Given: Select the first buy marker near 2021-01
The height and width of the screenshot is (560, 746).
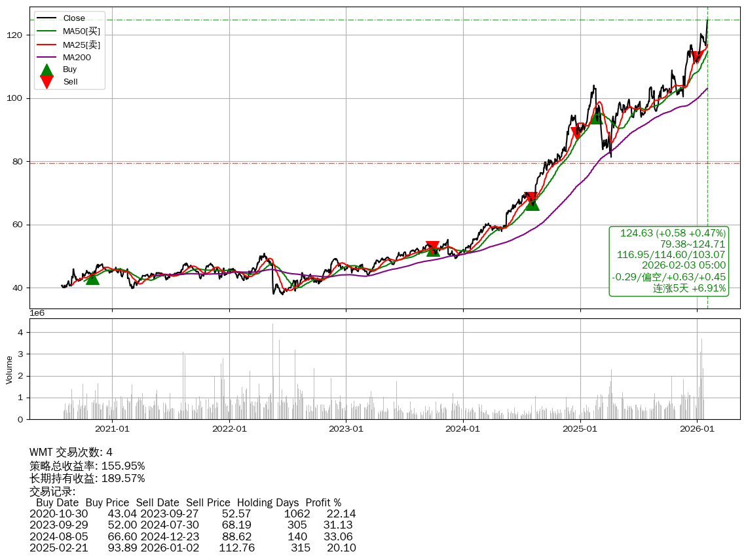Looking at the screenshot, I should tap(92, 278).
